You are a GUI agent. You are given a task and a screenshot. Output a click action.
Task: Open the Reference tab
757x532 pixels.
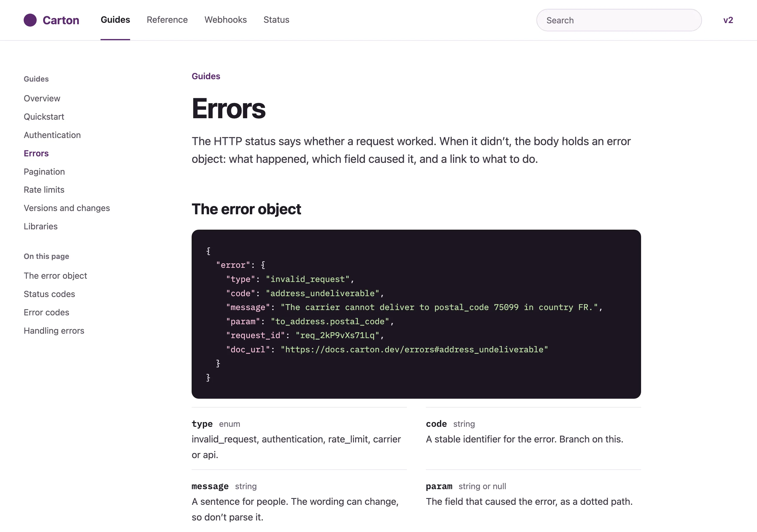click(x=167, y=20)
